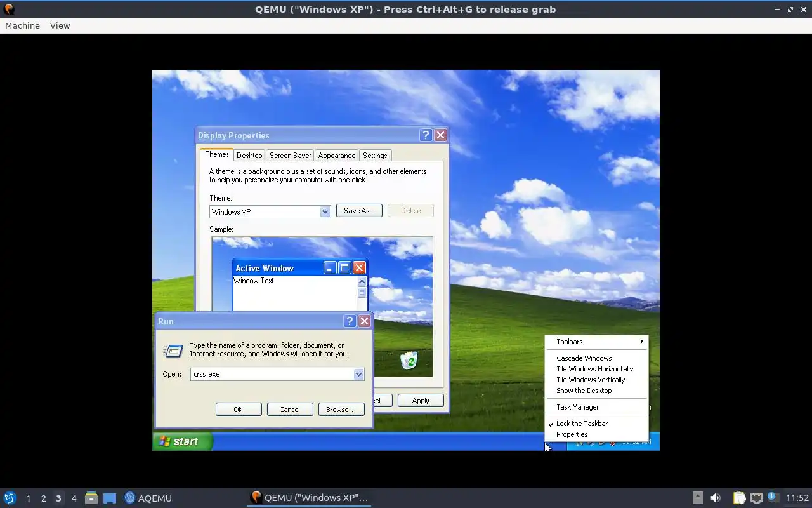Open the Settings tab
The image size is (812, 508).
point(375,156)
